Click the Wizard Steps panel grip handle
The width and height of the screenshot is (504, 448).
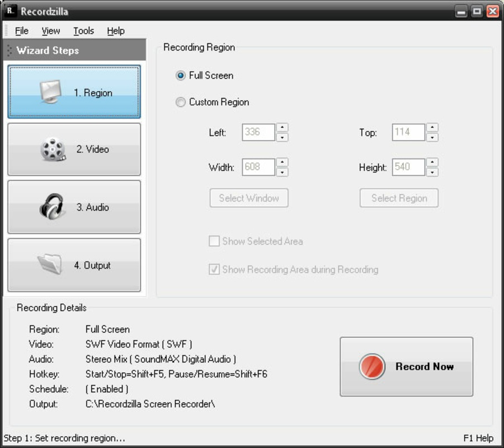point(10,50)
